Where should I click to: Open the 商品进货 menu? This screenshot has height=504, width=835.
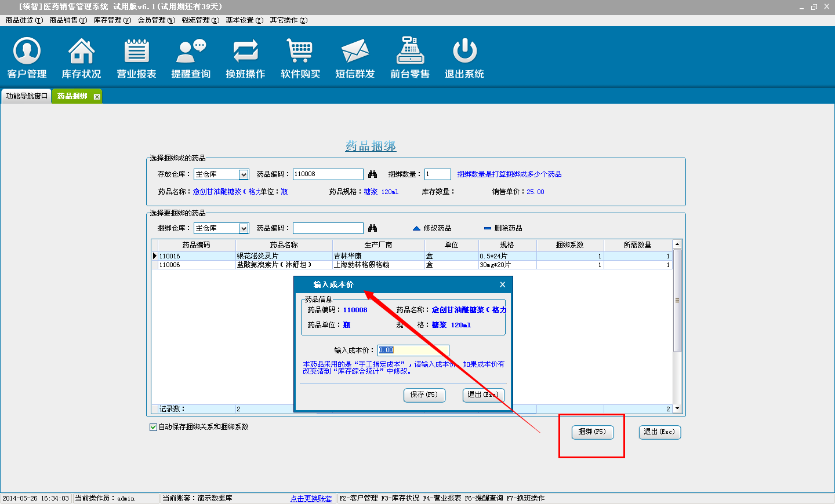click(24, 20)
